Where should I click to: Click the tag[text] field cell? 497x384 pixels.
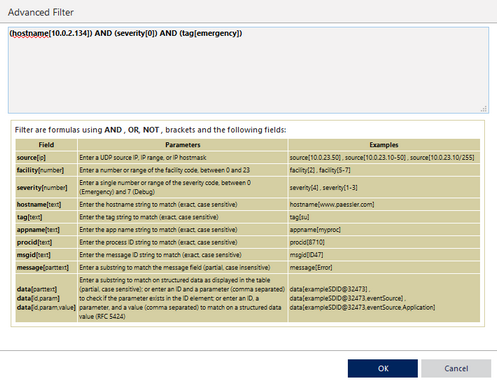coord(46,217)
